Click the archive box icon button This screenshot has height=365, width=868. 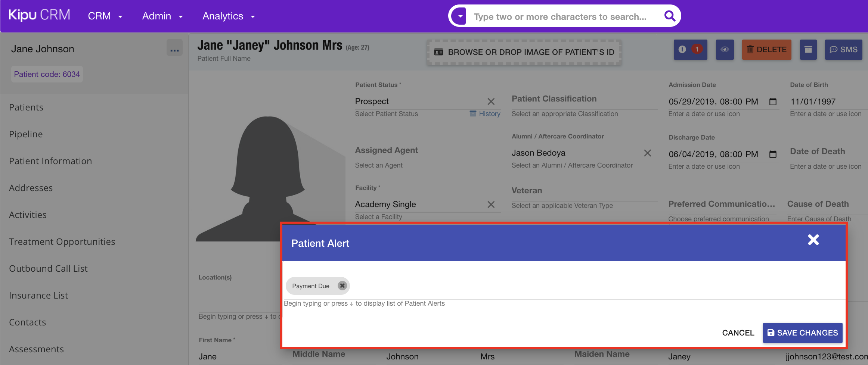[x=808, y=50]
